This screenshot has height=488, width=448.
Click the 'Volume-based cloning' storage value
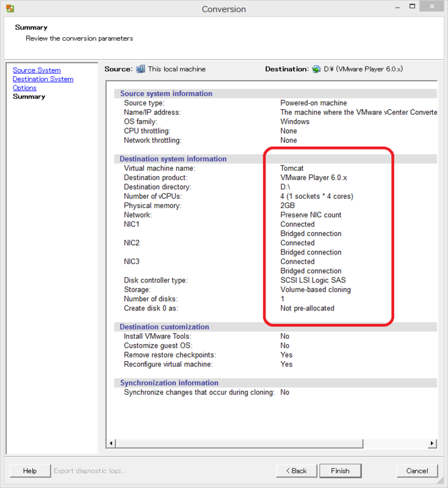pos(316,289)
